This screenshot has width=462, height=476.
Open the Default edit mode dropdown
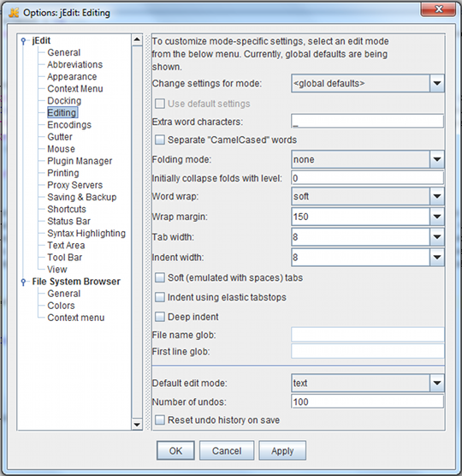point(367,383)
